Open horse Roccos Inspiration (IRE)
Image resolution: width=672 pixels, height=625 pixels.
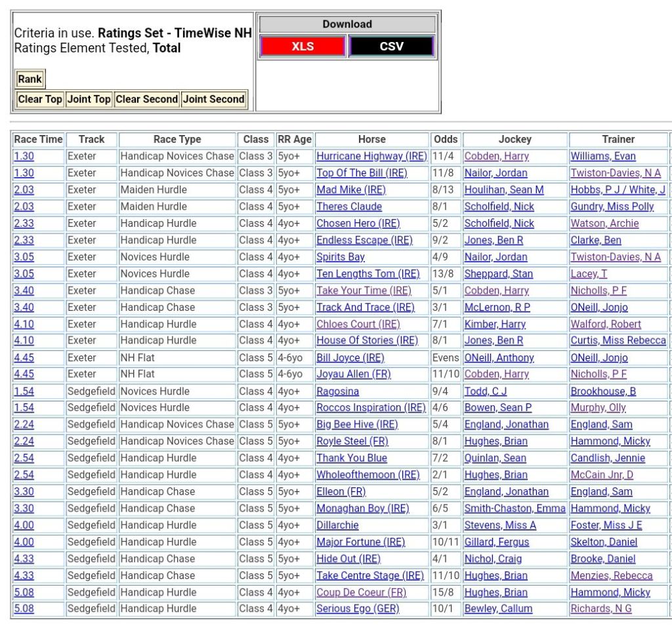pos(371,407)
